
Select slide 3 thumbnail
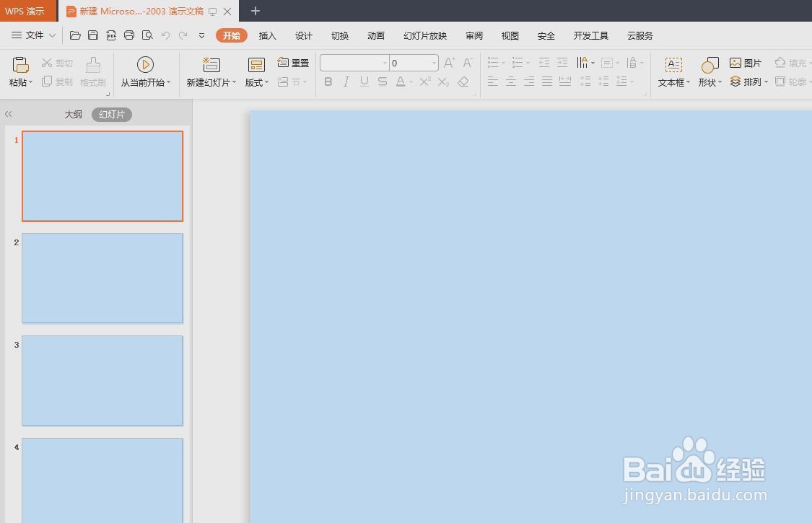coord(102,381)
